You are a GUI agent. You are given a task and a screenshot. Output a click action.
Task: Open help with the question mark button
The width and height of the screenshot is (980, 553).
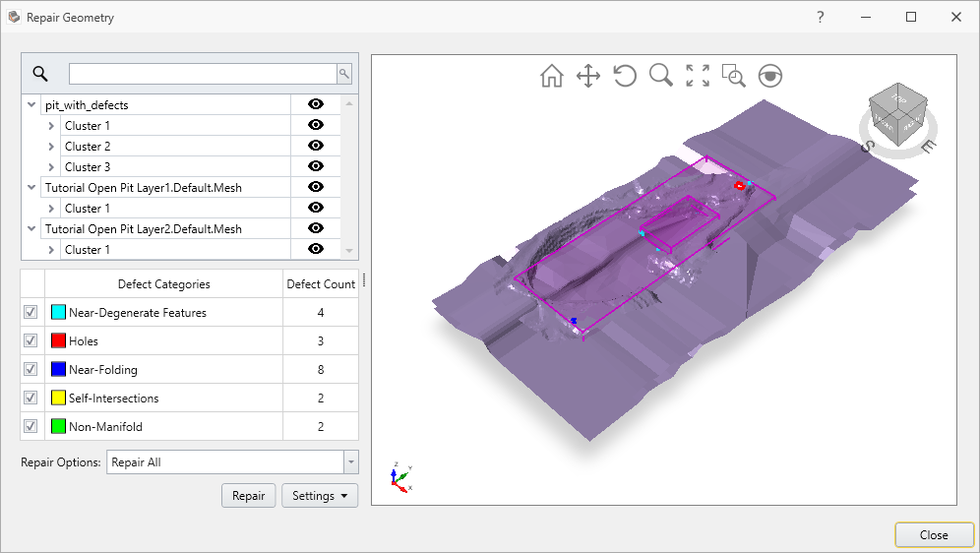[x=820, y=17]
